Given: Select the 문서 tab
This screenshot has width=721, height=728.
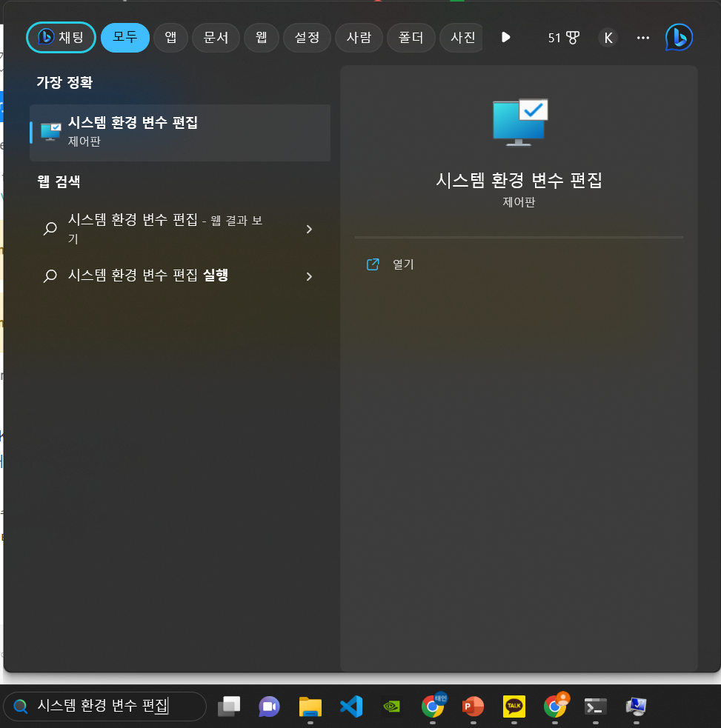Looking at the screenshot, I should [216, 37].
